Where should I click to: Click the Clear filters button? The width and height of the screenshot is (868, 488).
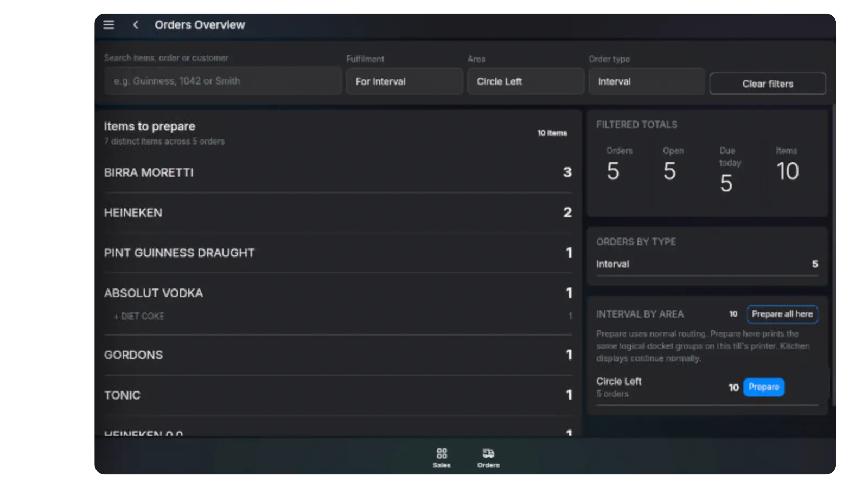coord(768,84)
